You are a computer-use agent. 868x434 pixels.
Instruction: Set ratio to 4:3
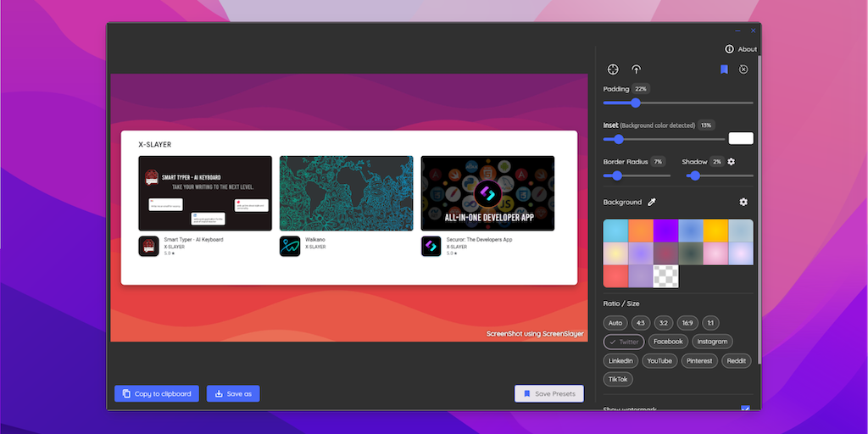641,323
